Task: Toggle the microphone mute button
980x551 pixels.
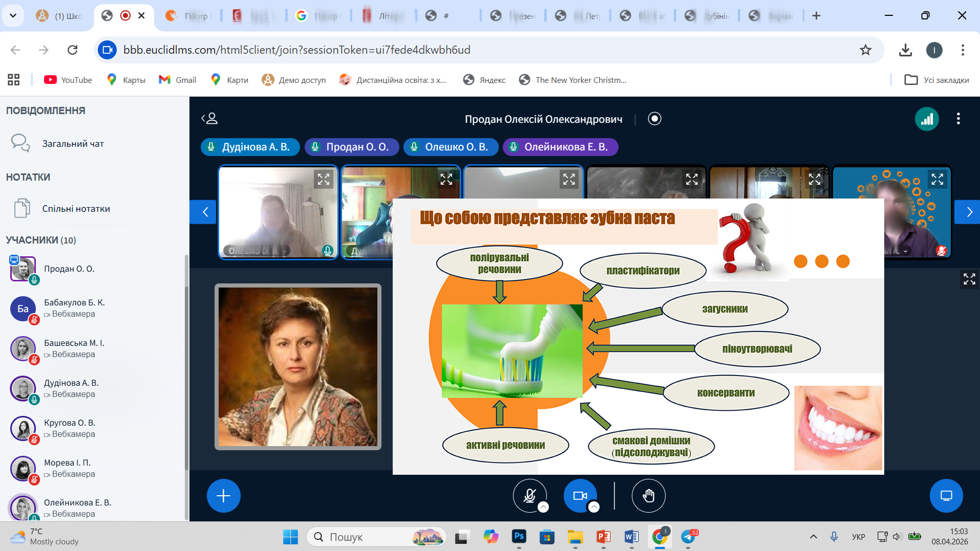Action: 529,495
